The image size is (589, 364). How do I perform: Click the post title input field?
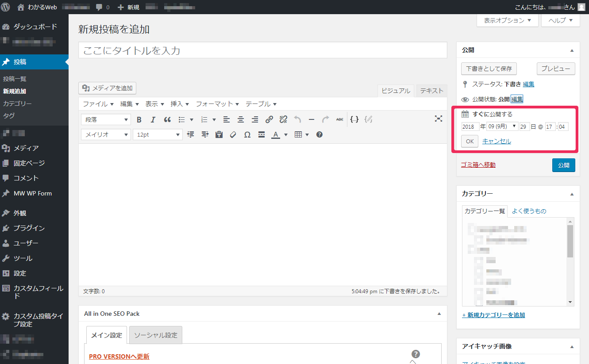pyautogui.click(x=262, y=50)
